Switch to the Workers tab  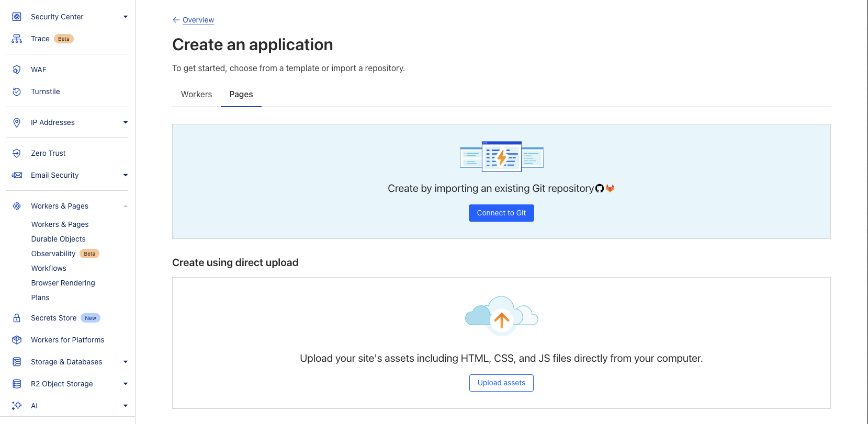(196, 95)
